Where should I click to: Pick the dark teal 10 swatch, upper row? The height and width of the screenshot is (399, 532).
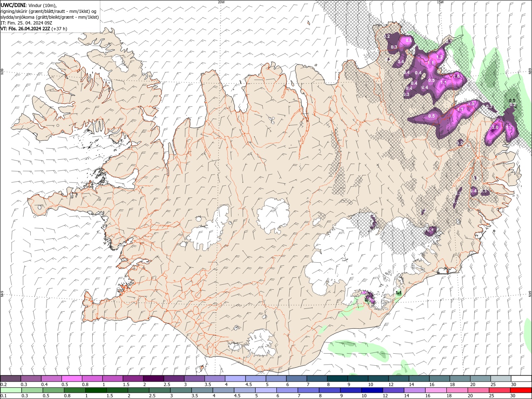click(378, 379)
